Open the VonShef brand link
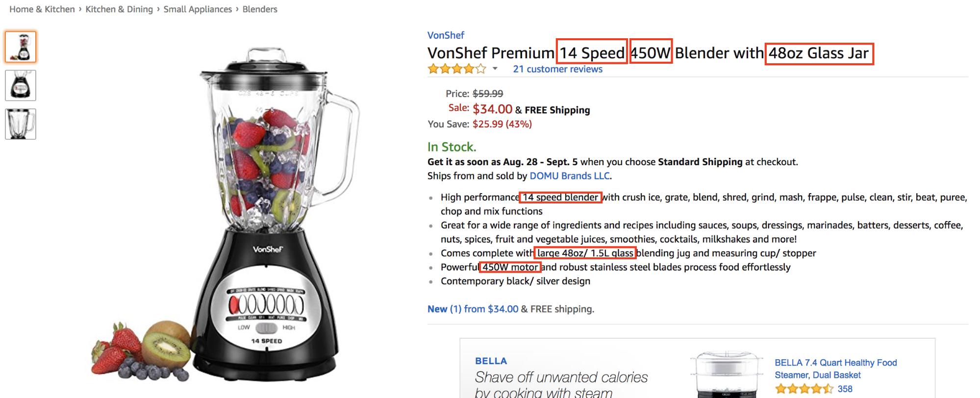 coord(446,35)
